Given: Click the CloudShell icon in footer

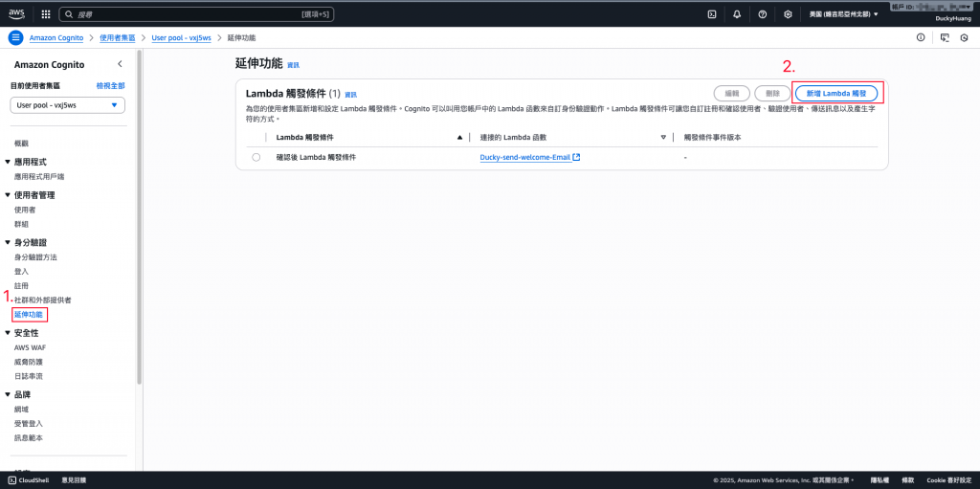Looking at the screenshot, I should click(x=11, y=480).
